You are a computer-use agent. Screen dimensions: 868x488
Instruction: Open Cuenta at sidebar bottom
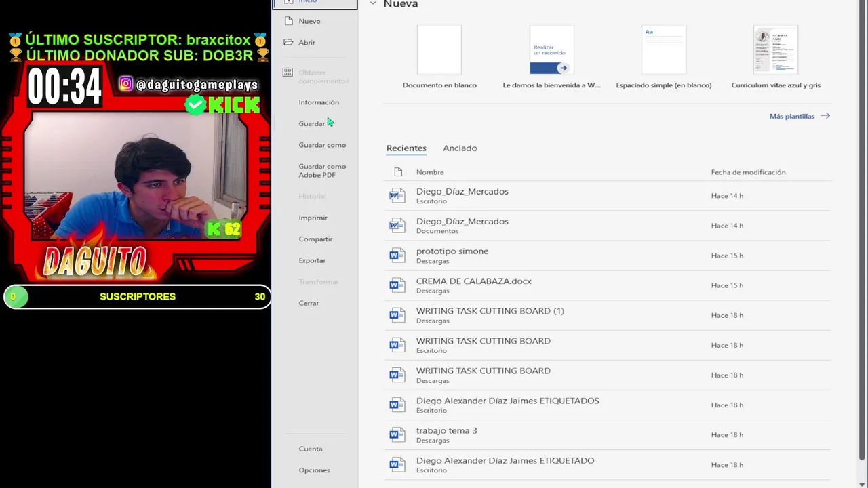311,449
